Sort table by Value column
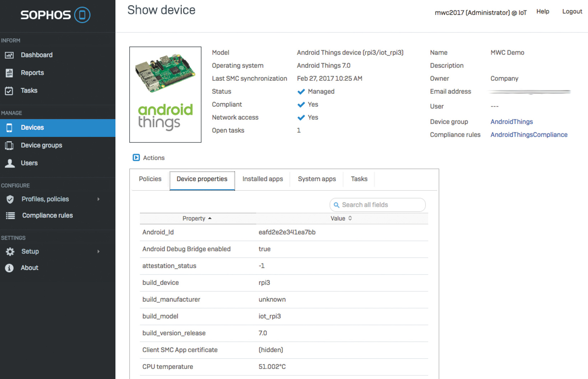This screenshot has width=588, height=379. pyautogui.click(x=341, y=219)
